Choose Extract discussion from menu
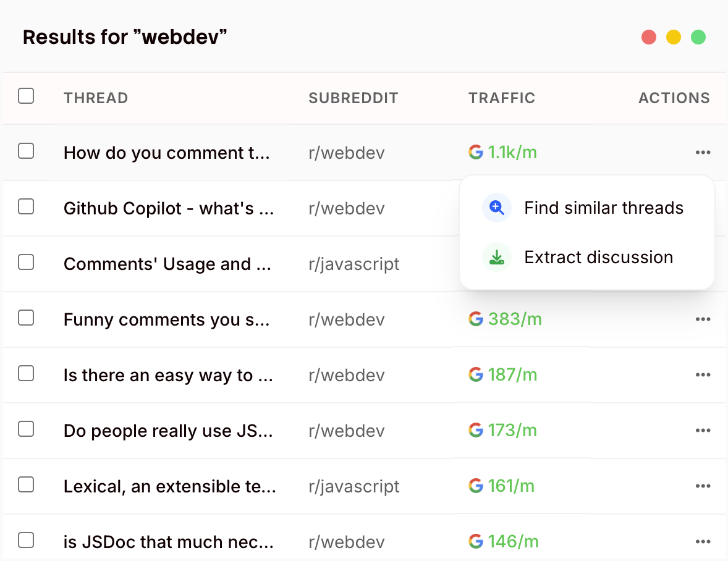The height and width of the screenshot is (561, 728). 598,257
